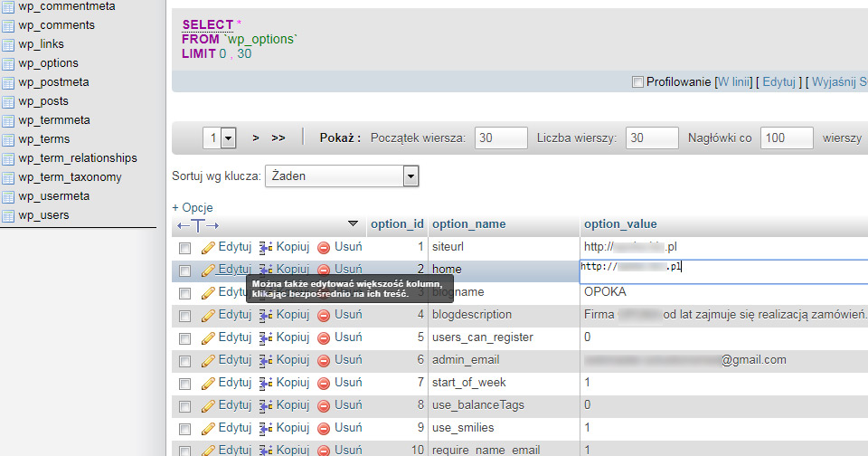Expand the + Opcje section
This screenshot has width=868, height=456.
[x=192, y=208]
